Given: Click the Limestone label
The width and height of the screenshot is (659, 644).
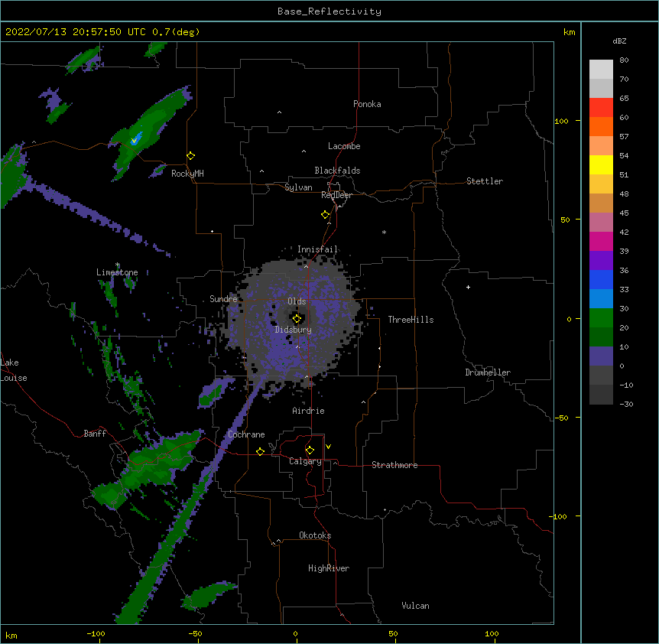Looking at the screenshot, I should (117, 272).
